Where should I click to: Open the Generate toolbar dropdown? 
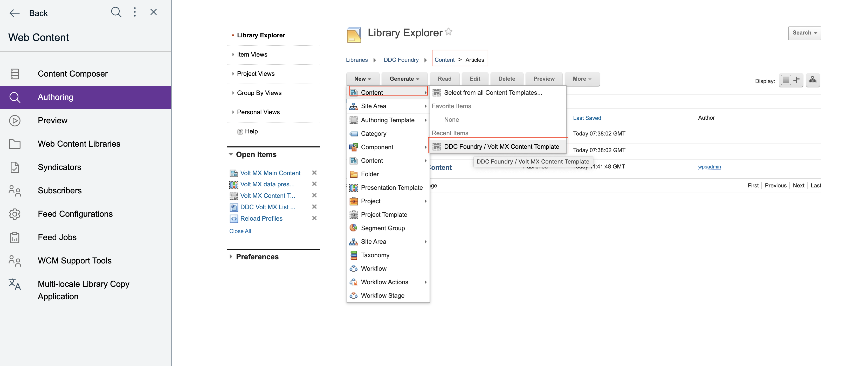tap(404, 79)
